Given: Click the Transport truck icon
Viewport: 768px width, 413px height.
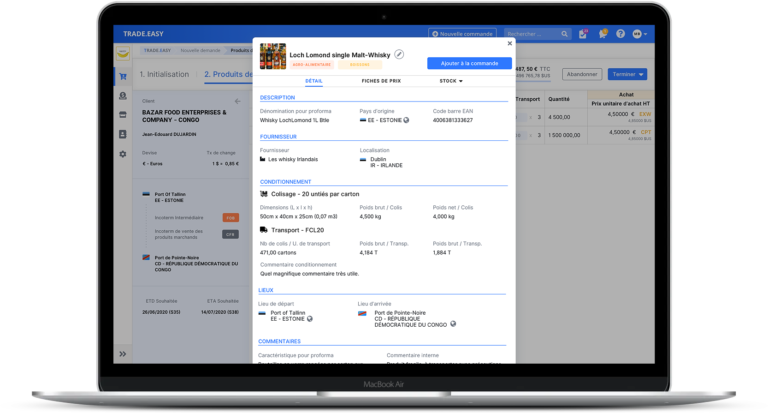Looking at the screenshot, I should (x=264, y=230).
